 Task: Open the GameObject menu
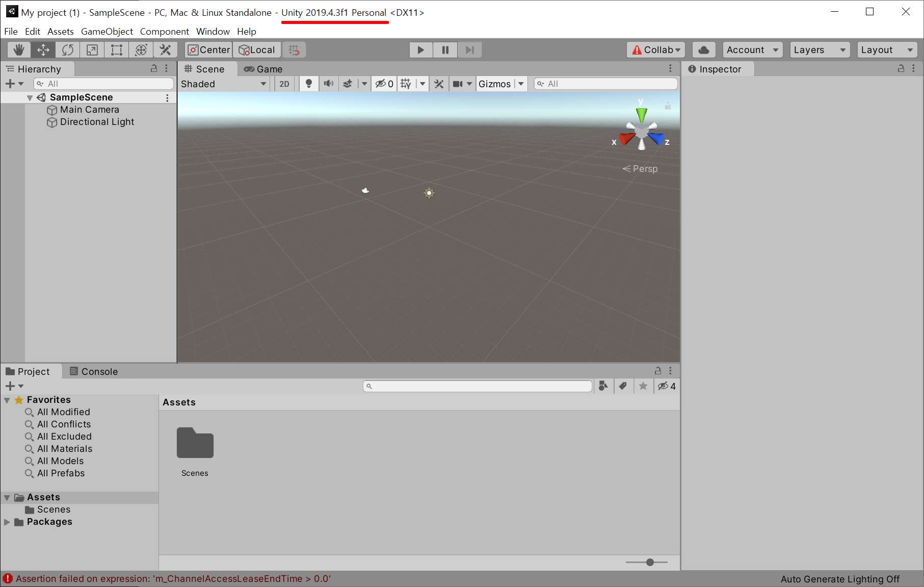click(107, 32)
